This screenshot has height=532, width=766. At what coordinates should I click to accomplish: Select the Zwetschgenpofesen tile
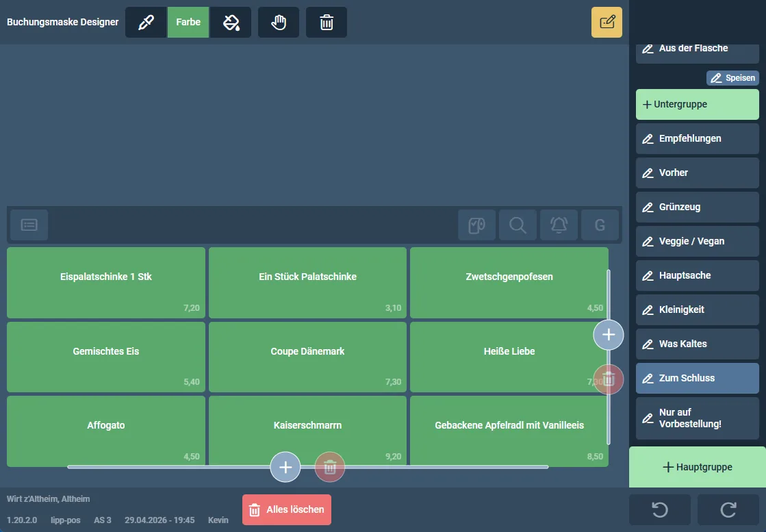pyautogui.click(x=509, y=283)
